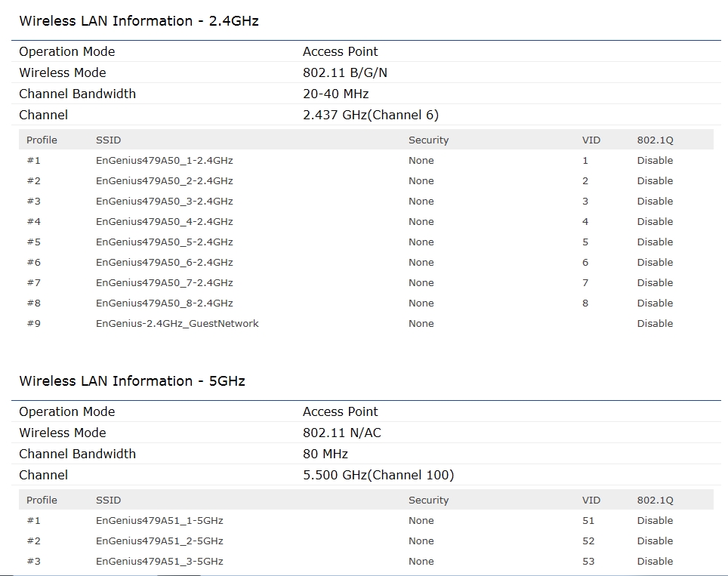Click the 802.1Q column header in 5GHz table
This screenshot has height=576, width=728.
(655, 501)
